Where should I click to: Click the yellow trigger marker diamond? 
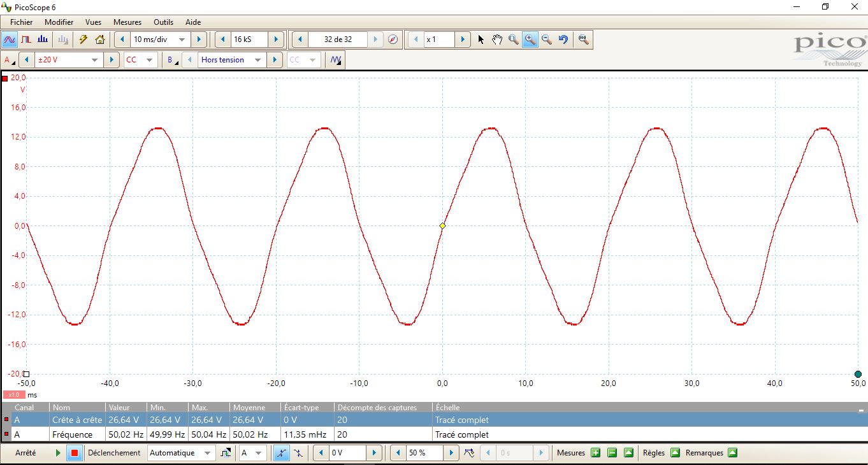pyautogui.click(x=442, y=225)
